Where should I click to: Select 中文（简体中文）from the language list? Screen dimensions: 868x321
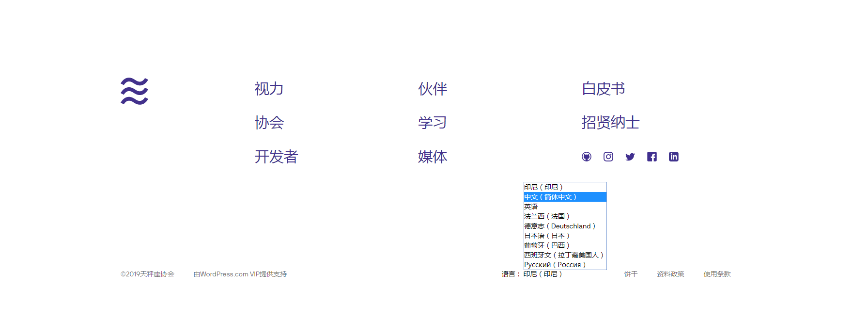click(550, 197)
